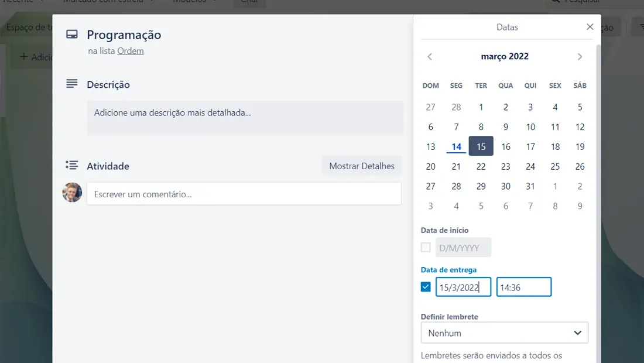Image resolution: width=644 pixels, height=363 pixels.
Task: Select March 29 in calendar
Action: tap(481, 186)
